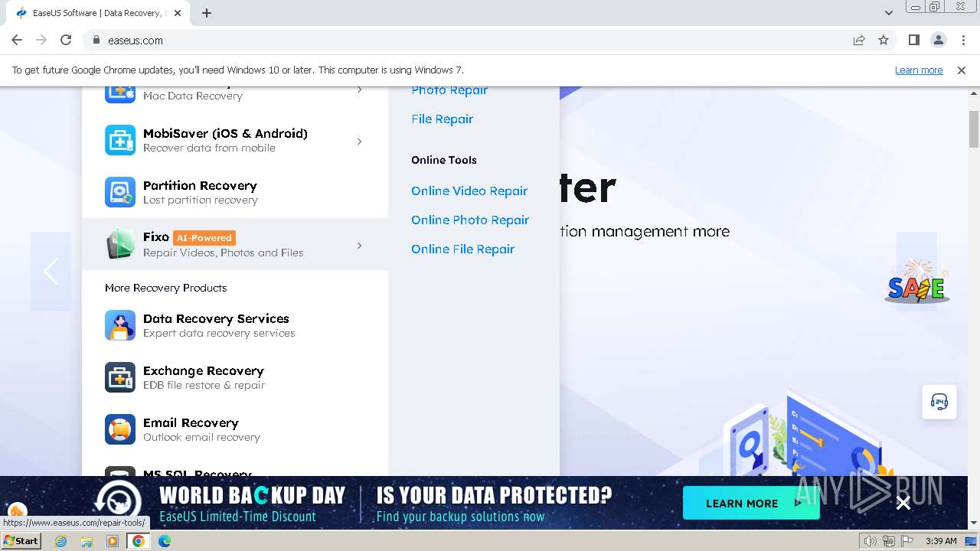Click the LEARN MORE banner button
Image resolution: width=980 pixels, height=551 pixels.
pos(751,503)
